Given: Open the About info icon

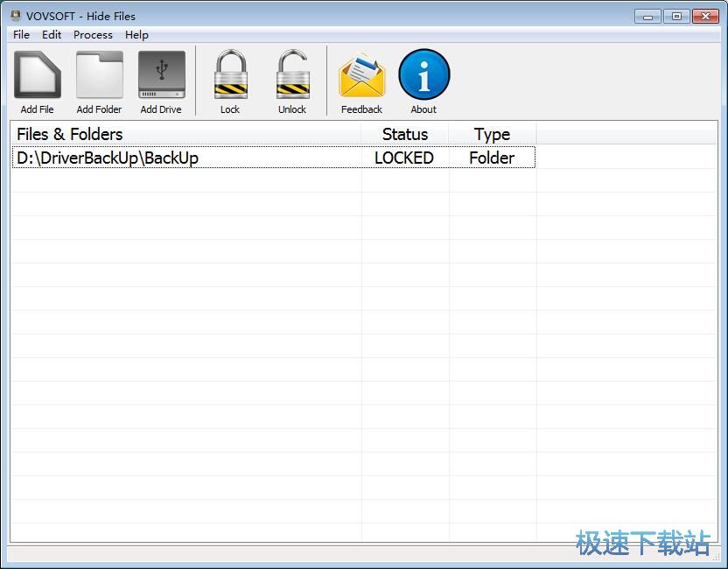Looking at the screenshot, I should point(423,74).
